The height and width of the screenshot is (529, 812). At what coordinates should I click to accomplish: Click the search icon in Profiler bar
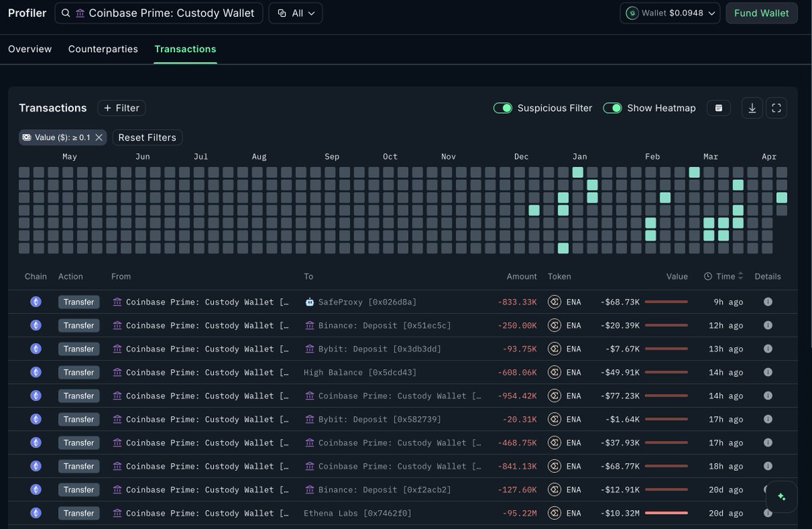pos(66,13)
